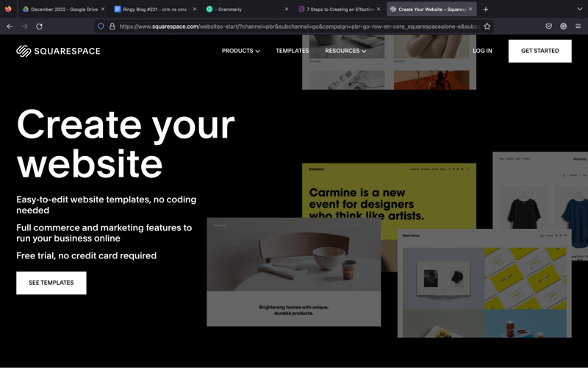
Task: Open the Pocket save icon
Action: (548, 26)
